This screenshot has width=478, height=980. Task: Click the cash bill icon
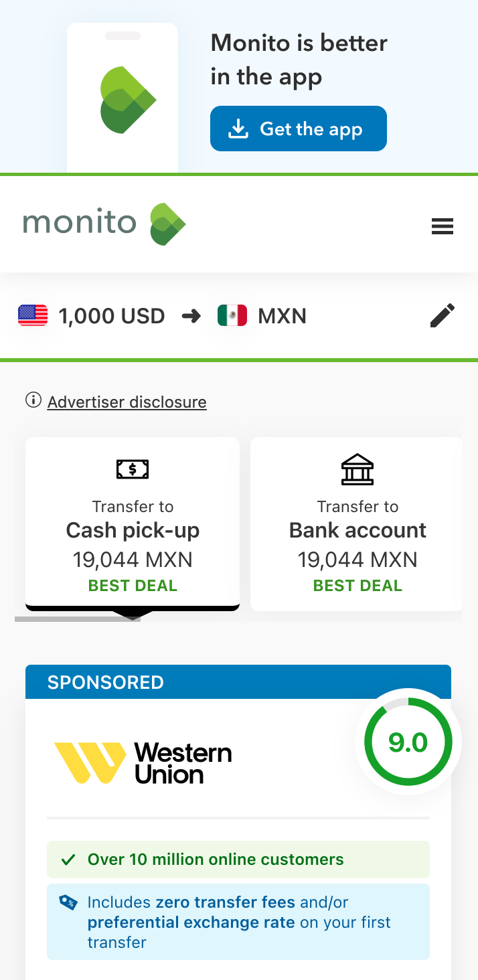pyautogui.click(x=133, y=469)
